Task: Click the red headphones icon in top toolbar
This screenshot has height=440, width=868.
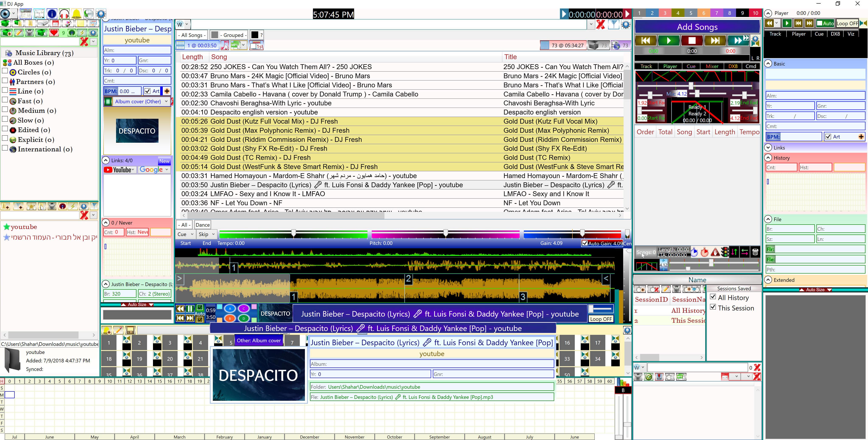Action: pyautogui.click(x=64, y=14)
